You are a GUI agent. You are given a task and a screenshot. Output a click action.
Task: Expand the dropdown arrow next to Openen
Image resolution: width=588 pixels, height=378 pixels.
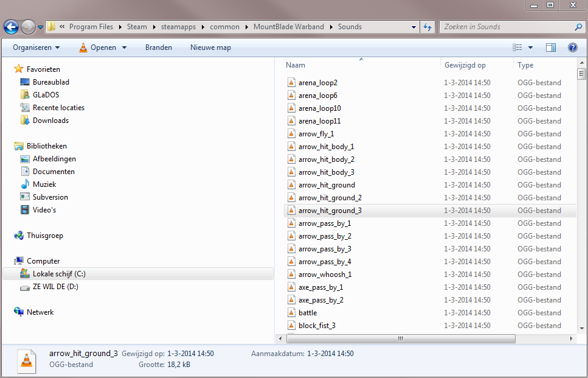(x=124, y=47)
